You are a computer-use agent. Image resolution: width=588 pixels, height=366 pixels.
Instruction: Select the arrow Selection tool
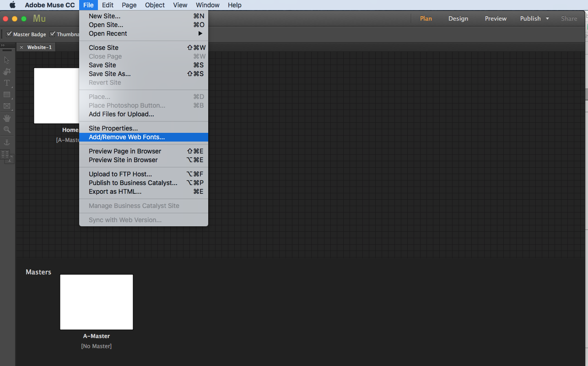pyautogui.click(x=7, y=60)
